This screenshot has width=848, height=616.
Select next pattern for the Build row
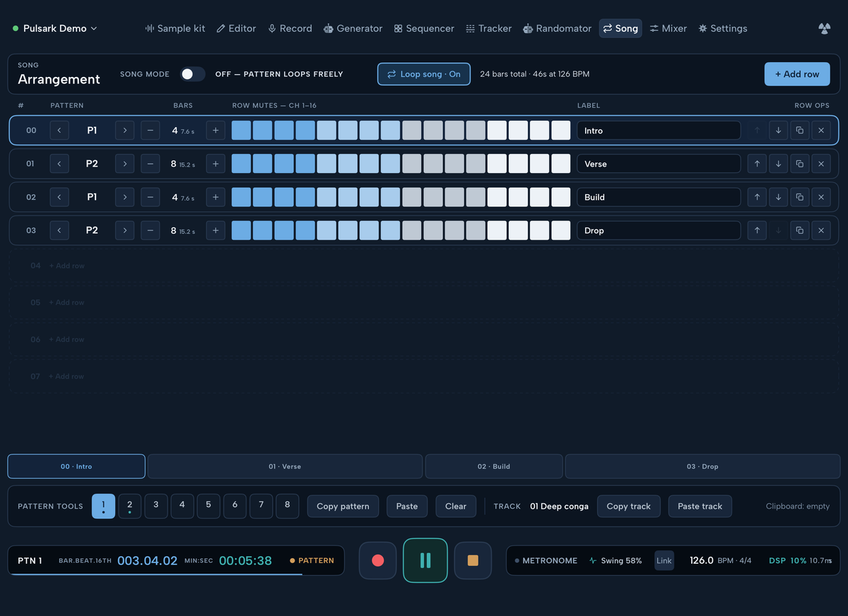point(124,197)
